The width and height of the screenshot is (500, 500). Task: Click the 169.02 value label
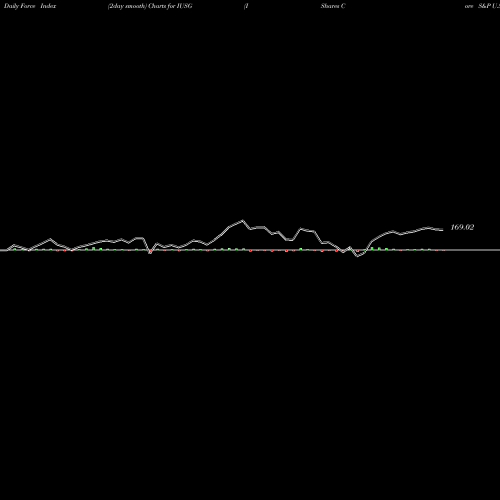(x=462, y=227)
